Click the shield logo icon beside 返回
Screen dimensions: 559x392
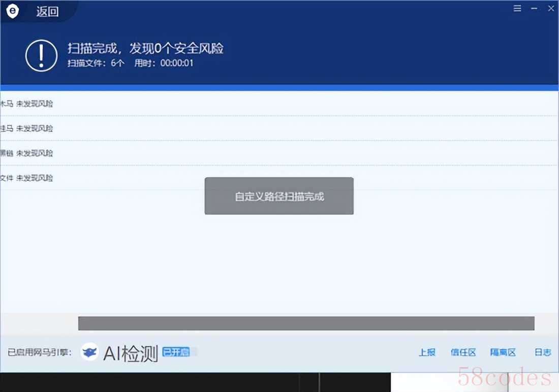tap(13, 11)
